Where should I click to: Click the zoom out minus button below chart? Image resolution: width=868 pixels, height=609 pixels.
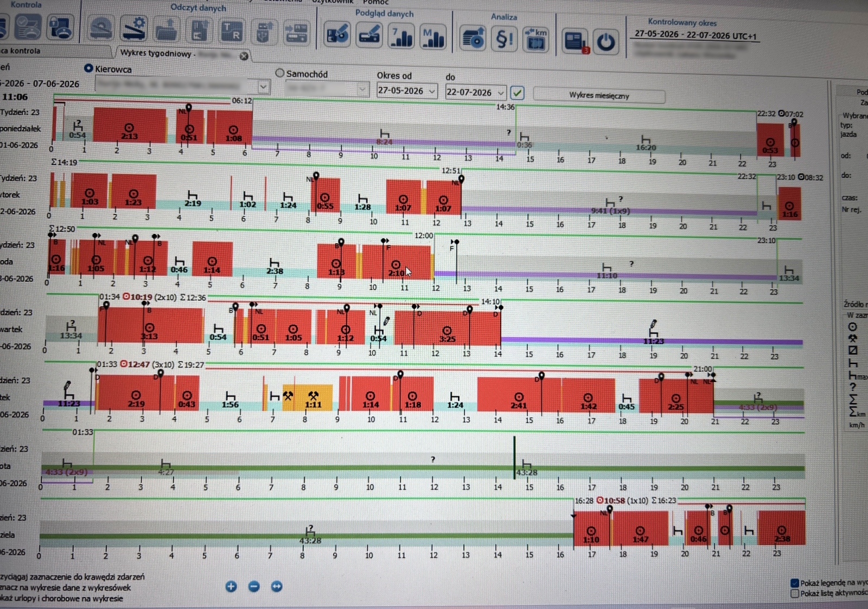[x=254, y=586]
